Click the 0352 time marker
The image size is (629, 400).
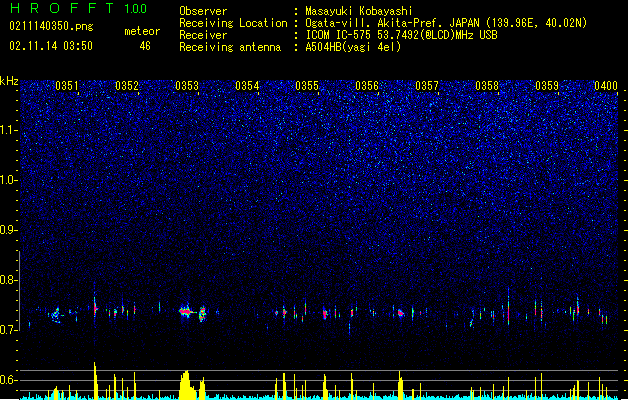pos(127,86)
